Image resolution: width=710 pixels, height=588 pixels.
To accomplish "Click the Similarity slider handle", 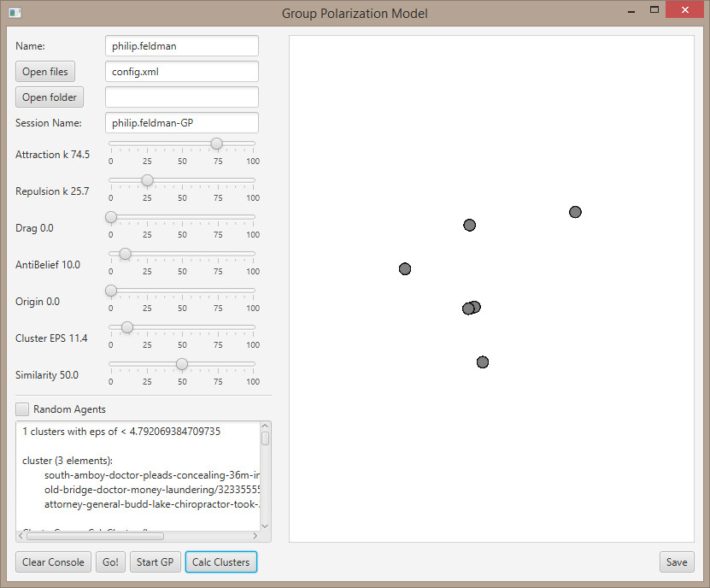I will (x=181, y=363).
